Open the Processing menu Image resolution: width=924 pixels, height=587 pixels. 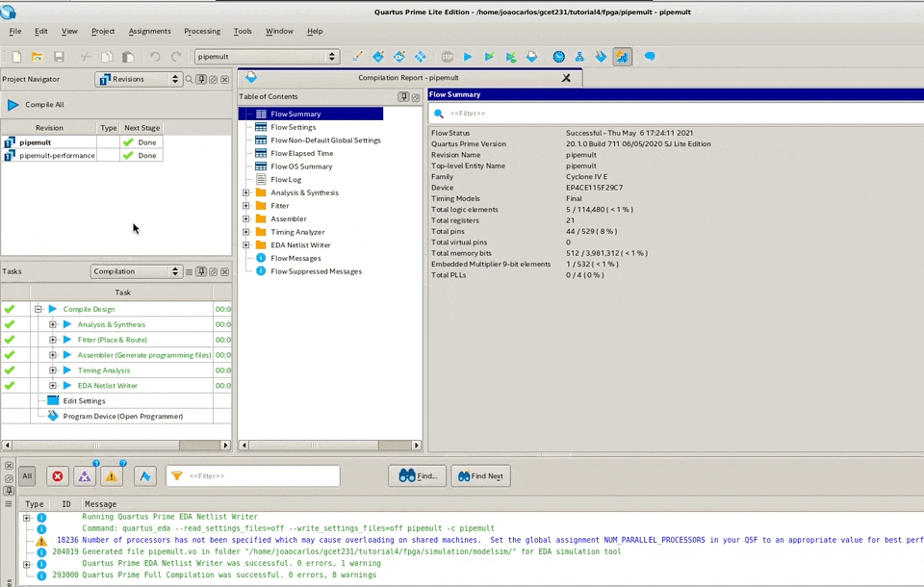pyautogui.click(x=202, y=31)
